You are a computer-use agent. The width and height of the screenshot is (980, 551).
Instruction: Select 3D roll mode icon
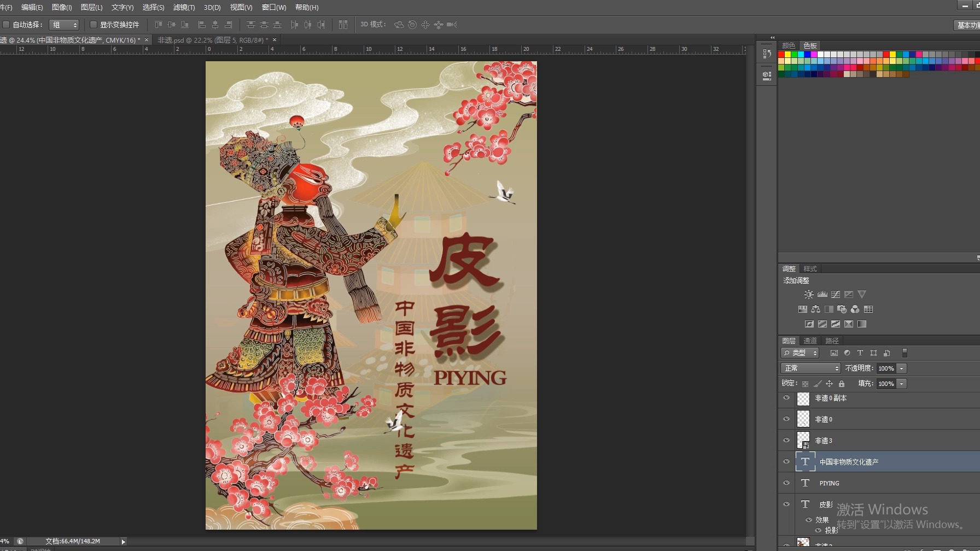[x=412, y=25]
